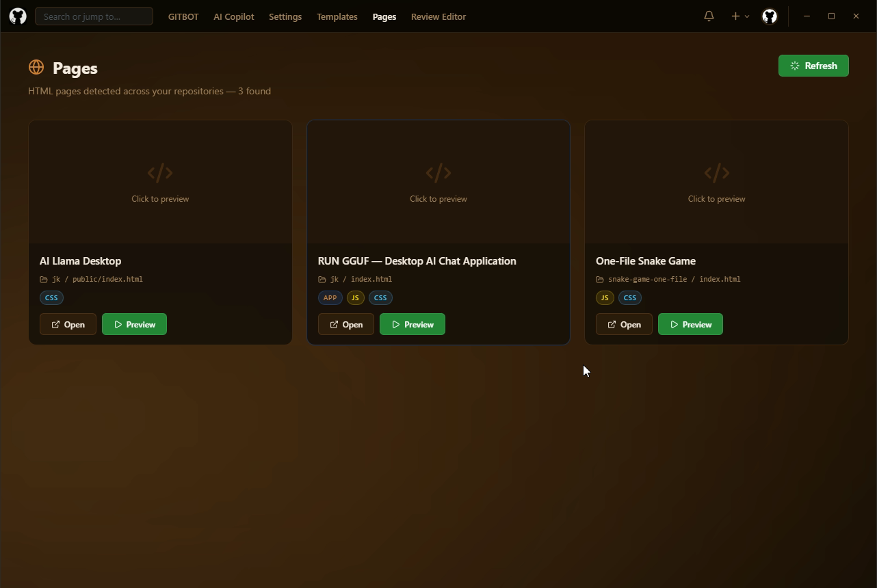
Task: Switch to the GITBOT tab
Action: (183, 16)
